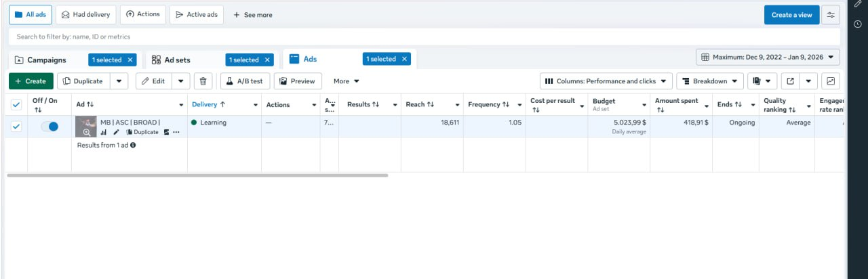This screenshot has width=868, height=279.
Task: Click the Preview button
Action: [298, 81]
